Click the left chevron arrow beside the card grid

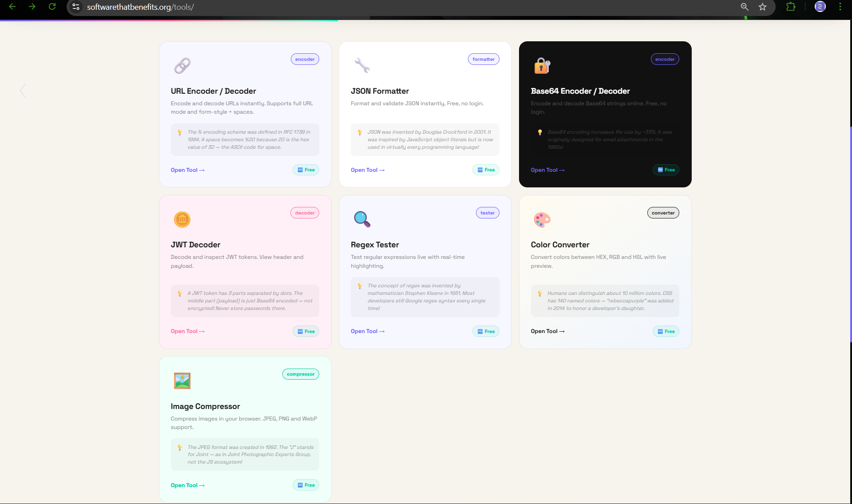(x=23, y=90)
